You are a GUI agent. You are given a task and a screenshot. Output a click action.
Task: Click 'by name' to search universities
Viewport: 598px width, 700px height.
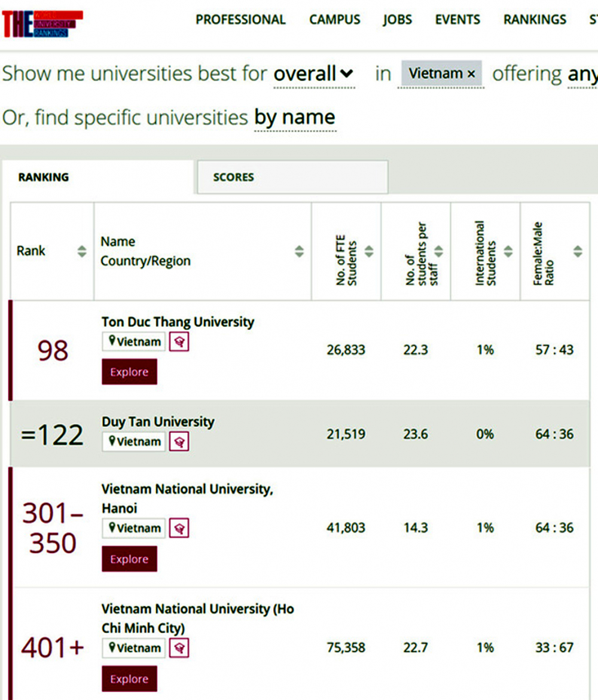click(295, 117)
